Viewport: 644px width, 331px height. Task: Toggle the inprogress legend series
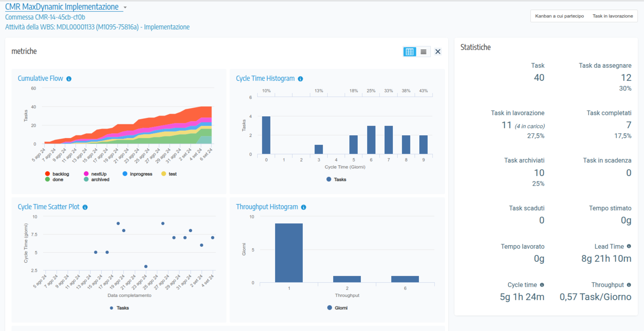click(x=137, y=174)
